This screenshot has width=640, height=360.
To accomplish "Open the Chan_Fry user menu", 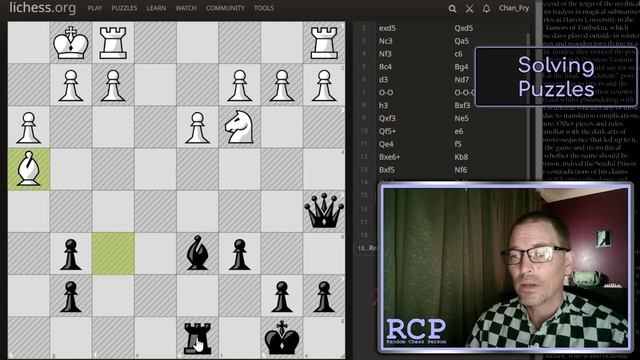I will click(x=514, y=8).
